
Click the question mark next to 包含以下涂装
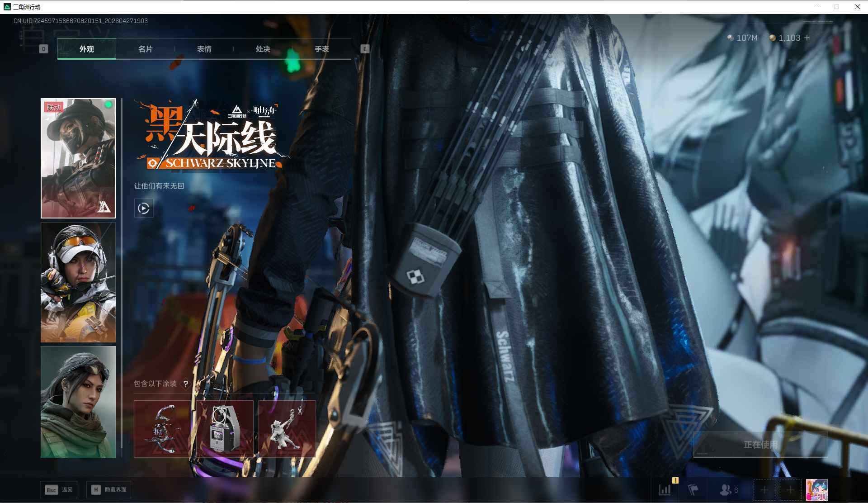(x=185, y=384)
